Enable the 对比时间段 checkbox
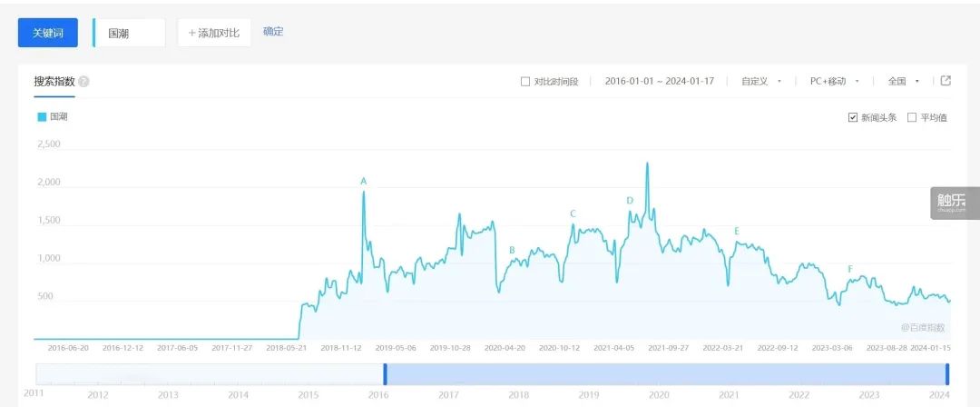 click(525, 82)
